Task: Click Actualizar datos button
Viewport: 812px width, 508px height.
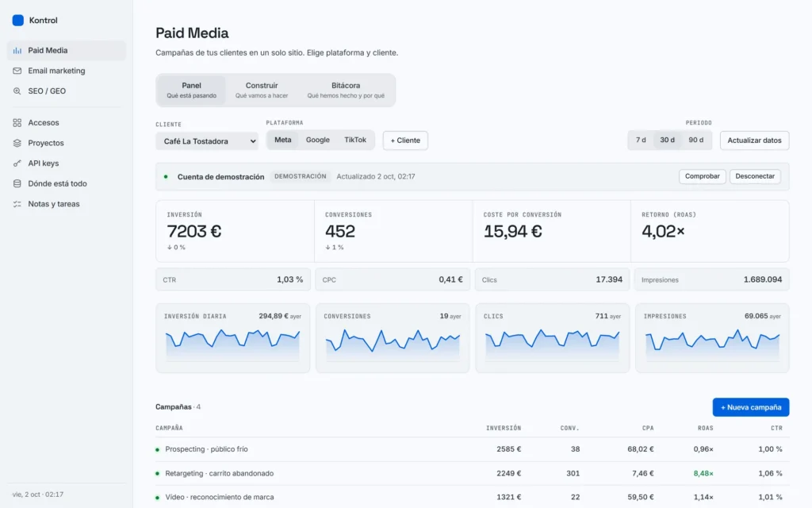Action: 755,140
